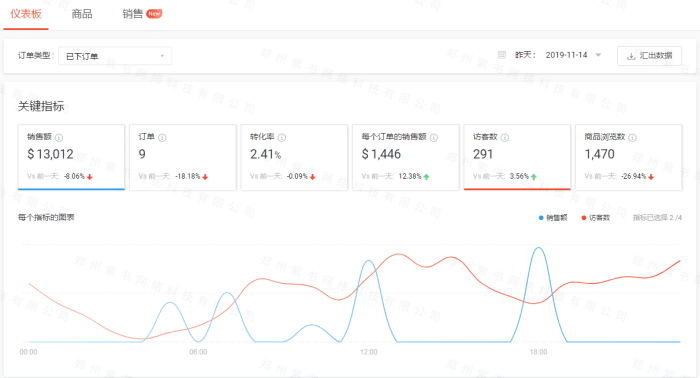The image size is (700, 378).
Task: Click the 1,470 product views value
Action: (600, 154)
